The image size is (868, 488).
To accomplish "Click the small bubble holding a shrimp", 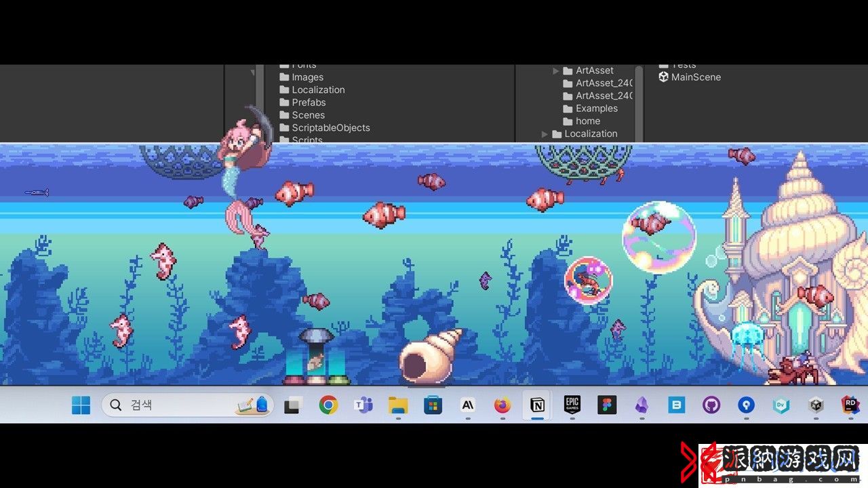I will coord(589,281).
